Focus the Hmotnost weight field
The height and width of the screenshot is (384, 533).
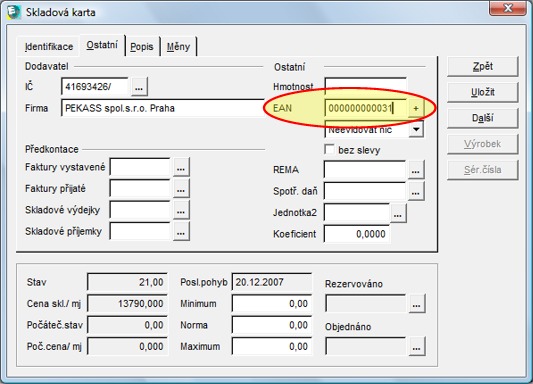point(366,86)
